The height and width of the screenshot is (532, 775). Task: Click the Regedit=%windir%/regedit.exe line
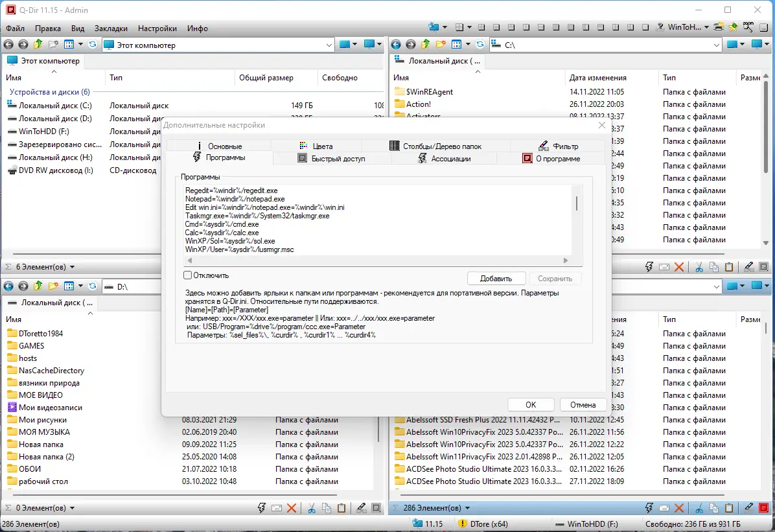tap(231, 191)
